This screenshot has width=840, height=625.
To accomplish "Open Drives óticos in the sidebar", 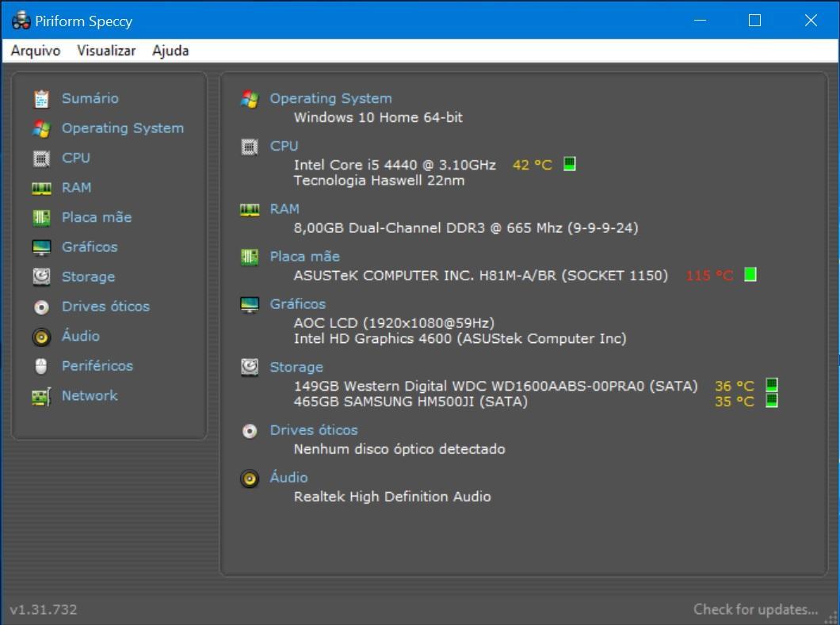I will [105, 307].
